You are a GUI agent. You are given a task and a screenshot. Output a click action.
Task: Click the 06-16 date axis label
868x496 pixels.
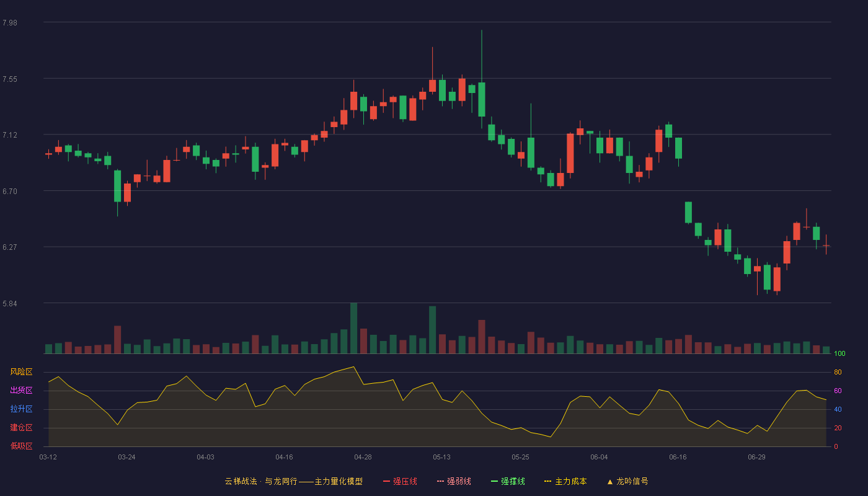(x=678, y=457)
